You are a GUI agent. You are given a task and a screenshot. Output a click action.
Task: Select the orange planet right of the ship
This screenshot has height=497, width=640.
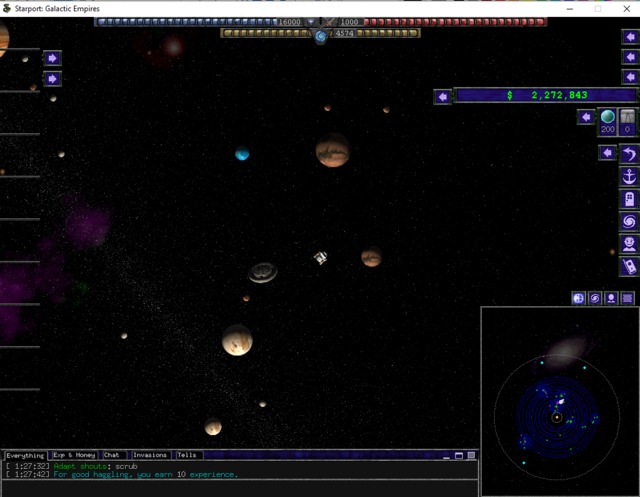371,257
